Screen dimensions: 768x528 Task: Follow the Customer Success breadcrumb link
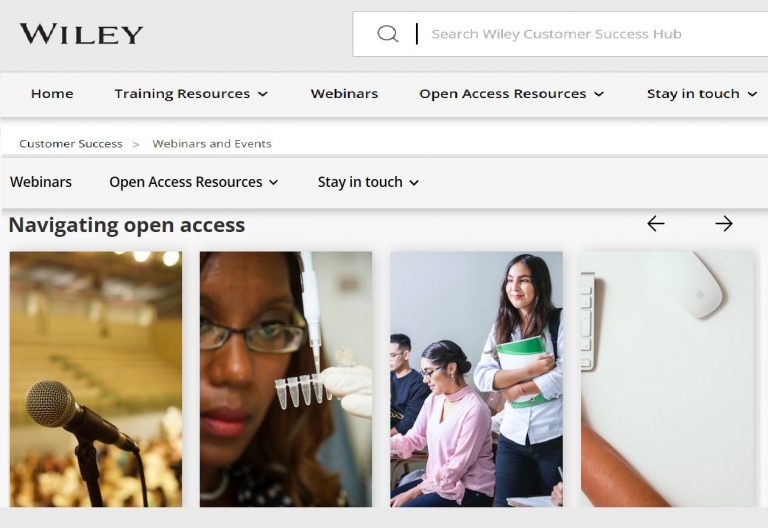coord(71,144)
